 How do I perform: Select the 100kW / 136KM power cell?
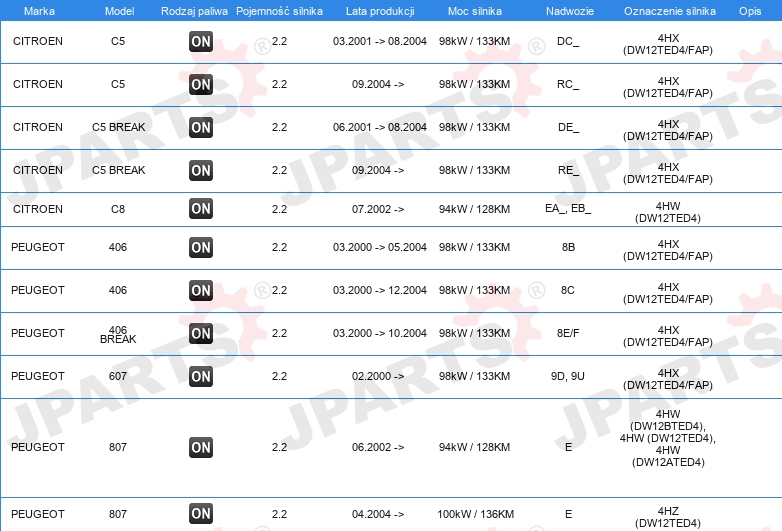click(475, 514)
